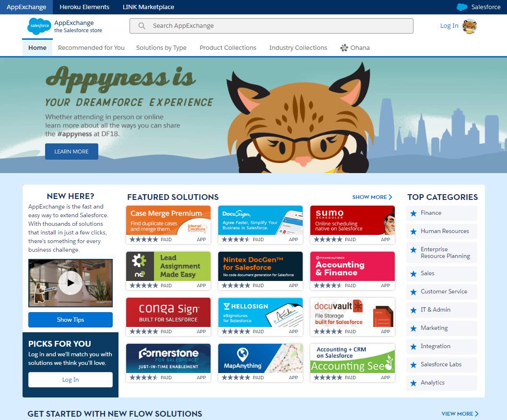Select the Human Resources category

coord(442,231)
